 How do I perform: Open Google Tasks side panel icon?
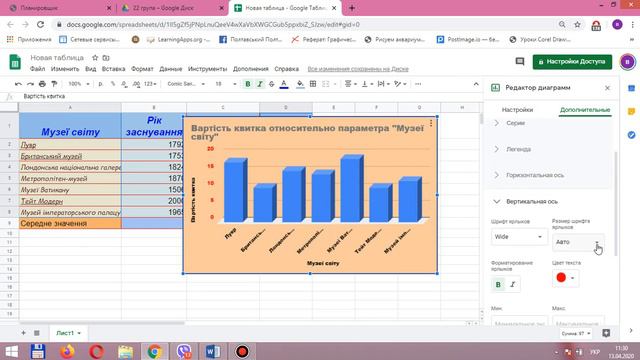point(631,135)
